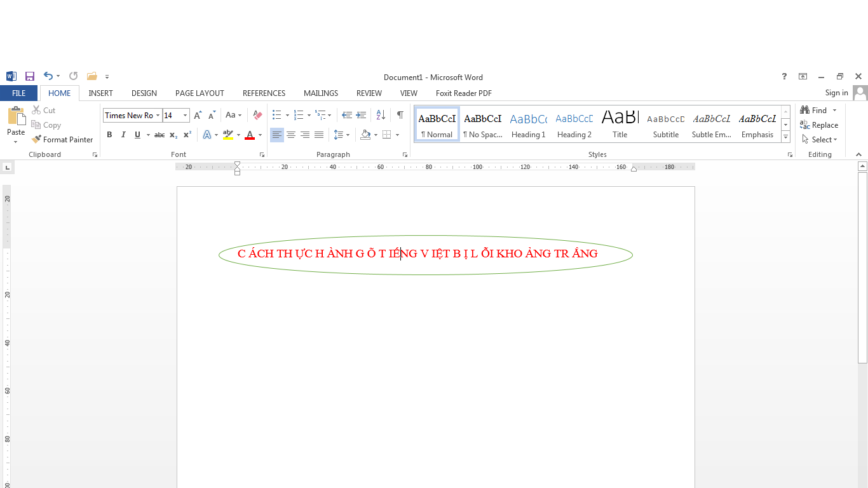Image resolution: width=868 pixels, height=488 pixels.
Task: Toggle Justify paragraph alignment
Action: (319, 135)
